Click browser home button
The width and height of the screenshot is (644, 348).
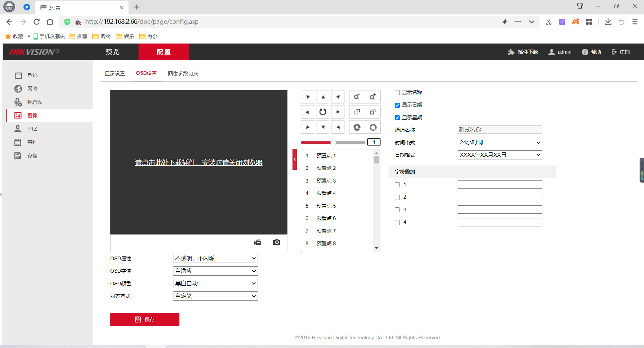50,22
